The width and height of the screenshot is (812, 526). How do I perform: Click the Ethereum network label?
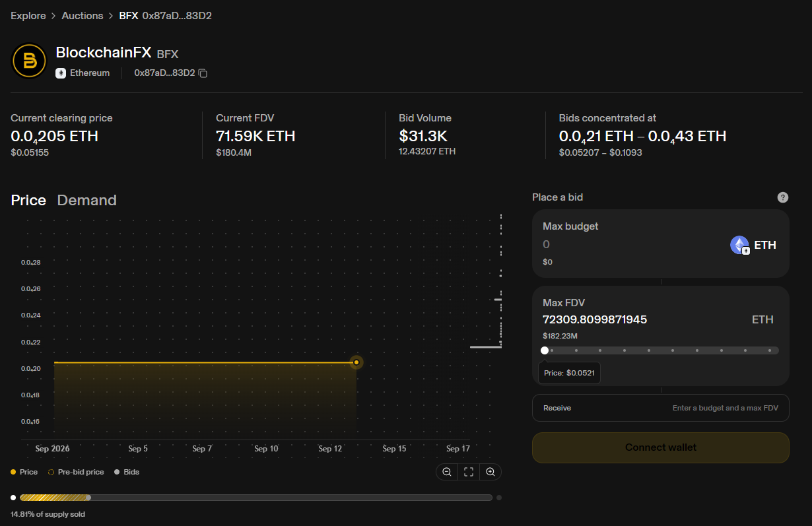coord(90,73)
